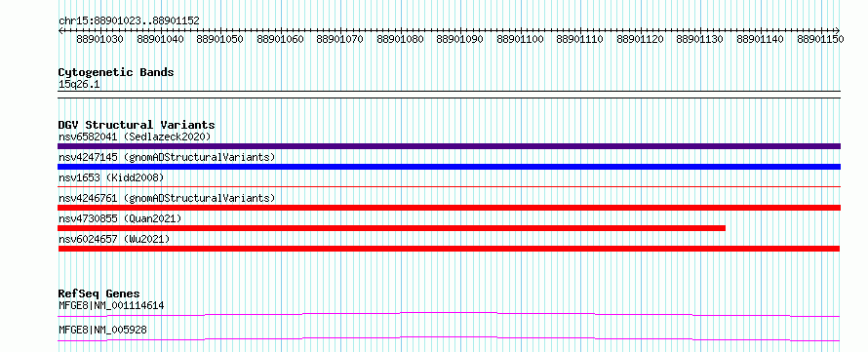
Task: Click ruler tick label 88901050
Action: pyautogui.click(x=219, y=39)
